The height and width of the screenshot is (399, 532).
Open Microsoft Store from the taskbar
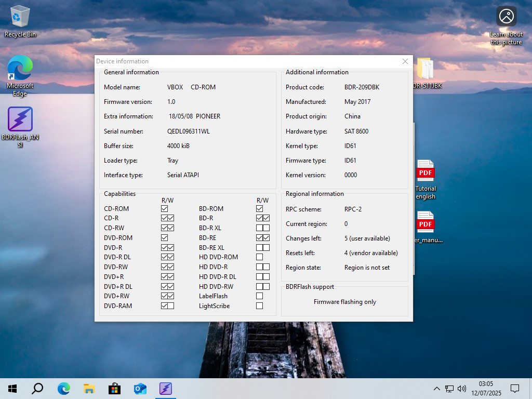pos(114,389)
